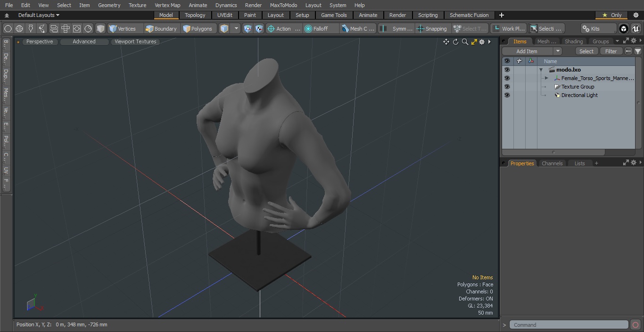
Task: Open the Shading tab in right panel
Action: [574, 41]
